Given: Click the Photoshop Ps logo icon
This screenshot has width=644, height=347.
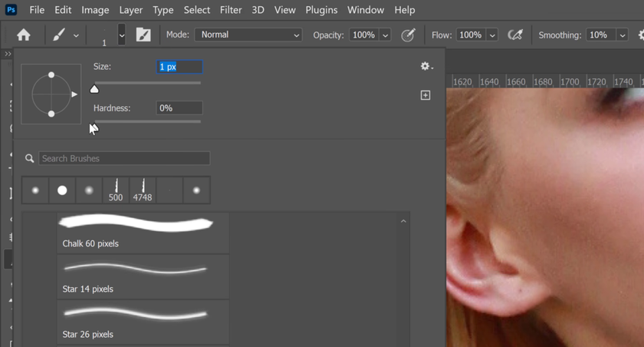Looking at the screenshot, I should [x=11, y=9].
